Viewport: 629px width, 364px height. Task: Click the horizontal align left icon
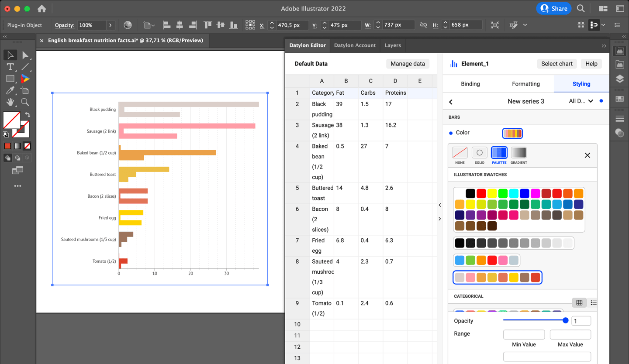point(167,25)
